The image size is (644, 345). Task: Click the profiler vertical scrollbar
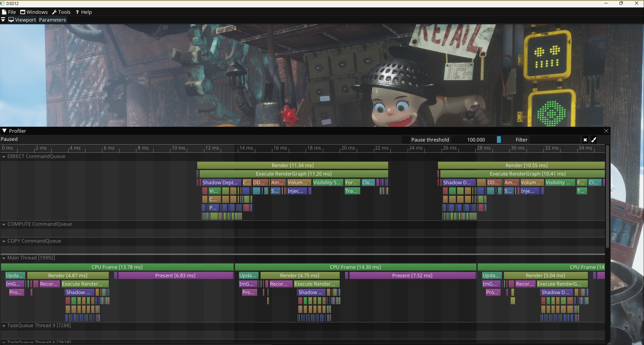[x=607, y=197]
